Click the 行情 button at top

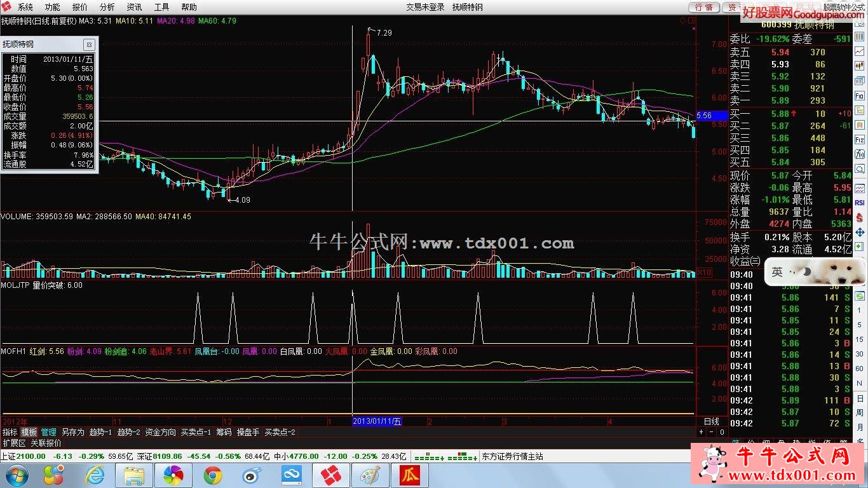pos(703,7)
